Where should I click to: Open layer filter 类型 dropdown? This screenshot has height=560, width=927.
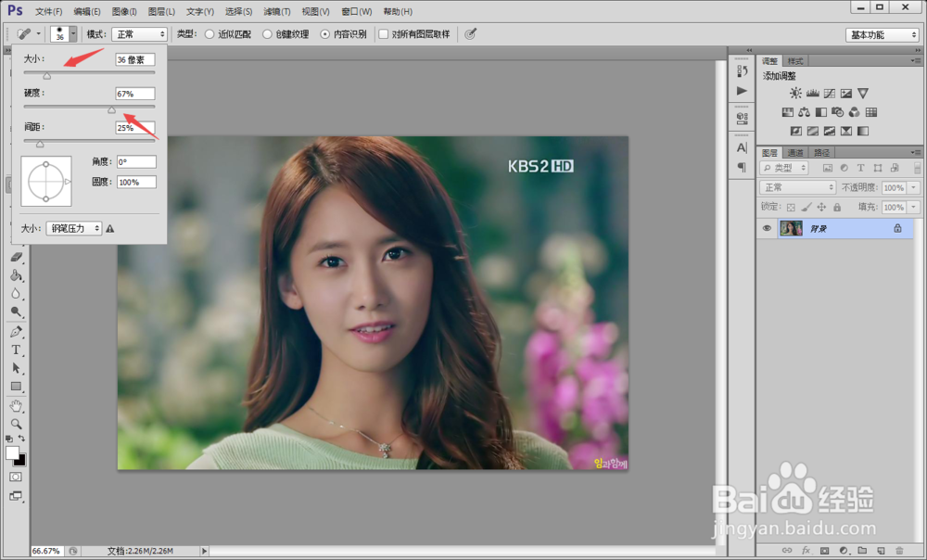coord(784,168)
